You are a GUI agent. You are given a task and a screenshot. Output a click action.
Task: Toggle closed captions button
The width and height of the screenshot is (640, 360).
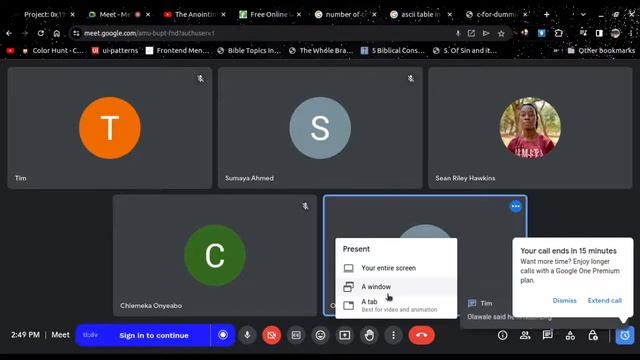pyautogui.click(x=296, y=335)
